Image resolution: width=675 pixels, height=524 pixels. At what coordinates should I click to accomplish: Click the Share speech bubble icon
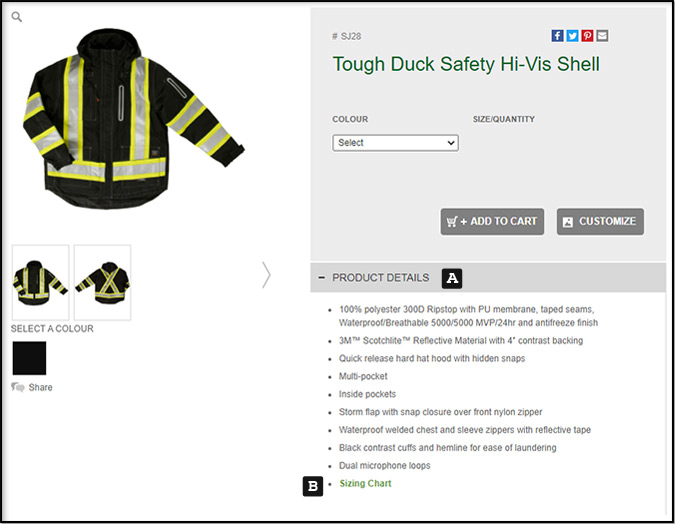pyautogui.click(x=18, y=387)
